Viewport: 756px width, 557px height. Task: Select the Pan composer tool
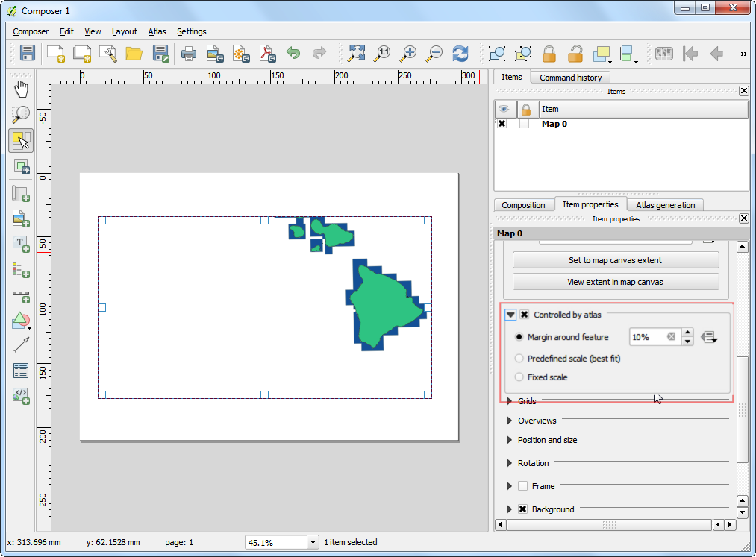click(x=21, y=89)
